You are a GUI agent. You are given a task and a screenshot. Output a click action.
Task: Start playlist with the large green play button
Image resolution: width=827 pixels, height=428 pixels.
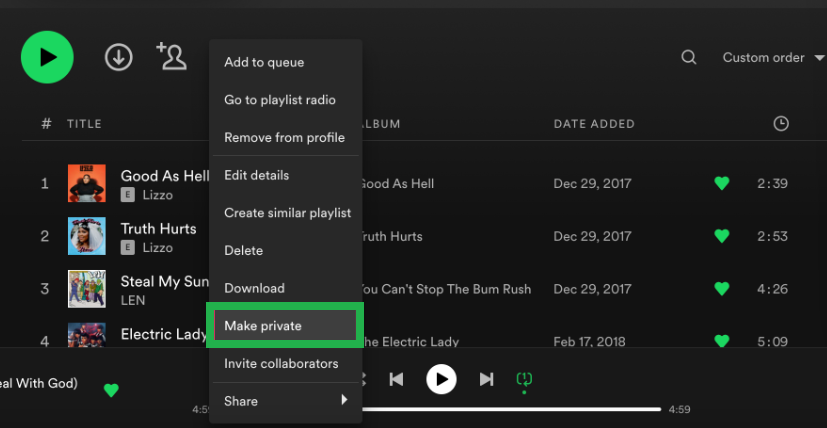tap(47, 57)
